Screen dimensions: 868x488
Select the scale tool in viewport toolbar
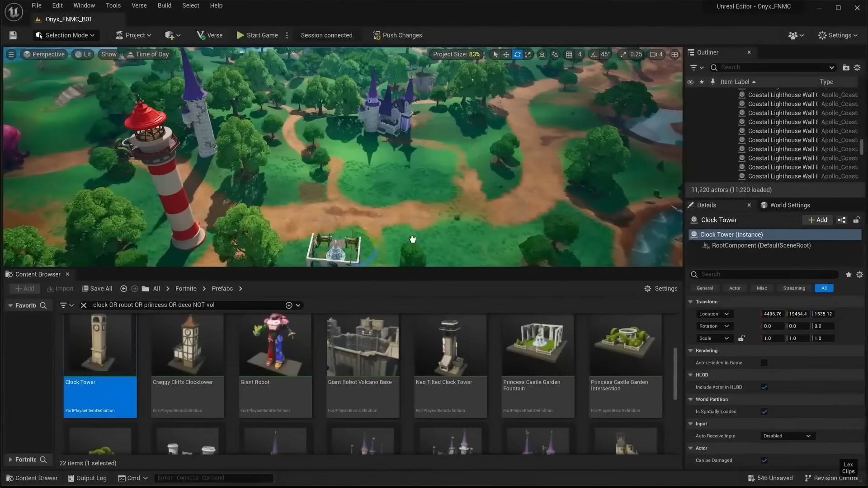(x=528, y=54)
